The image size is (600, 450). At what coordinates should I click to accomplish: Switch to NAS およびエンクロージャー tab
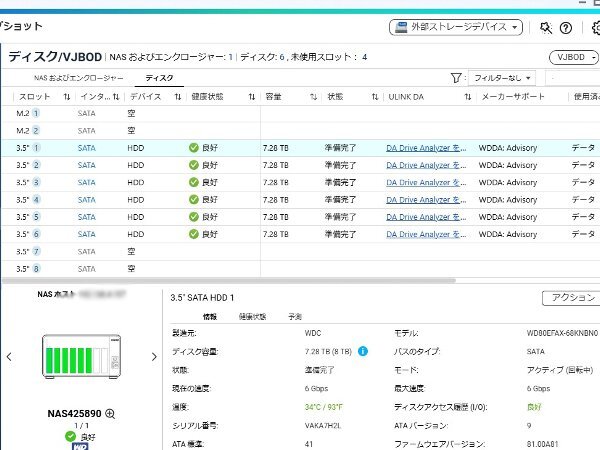[78, 78]
